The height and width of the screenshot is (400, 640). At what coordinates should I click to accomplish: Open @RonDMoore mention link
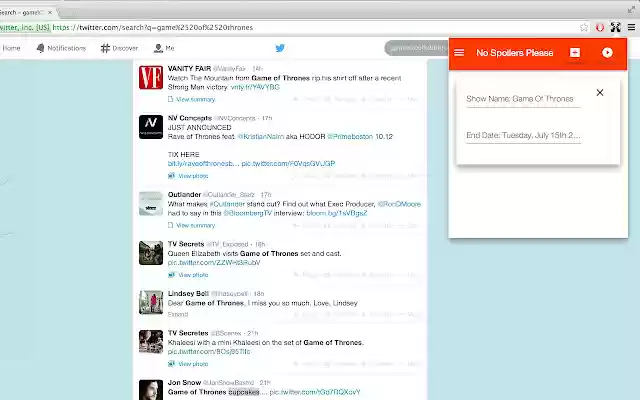399,204
